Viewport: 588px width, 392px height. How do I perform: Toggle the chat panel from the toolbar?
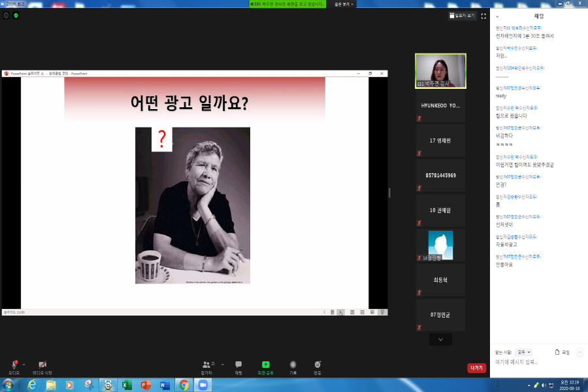pos(238,365)
